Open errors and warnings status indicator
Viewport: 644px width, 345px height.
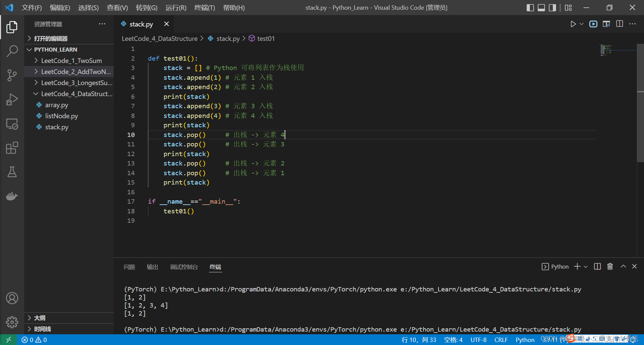tap(34, 340)
